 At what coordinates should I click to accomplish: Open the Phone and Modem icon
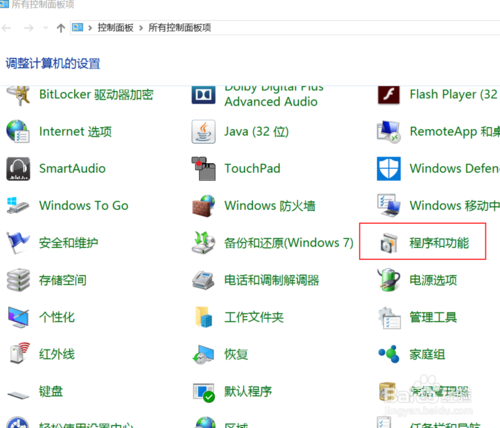[203, 280]
